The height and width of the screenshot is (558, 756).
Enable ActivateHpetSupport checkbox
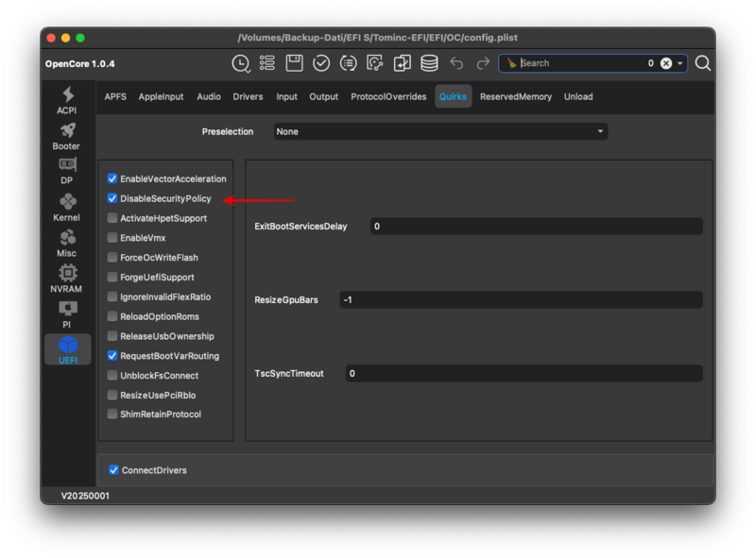pyautogui.click(x=112, y=218)
